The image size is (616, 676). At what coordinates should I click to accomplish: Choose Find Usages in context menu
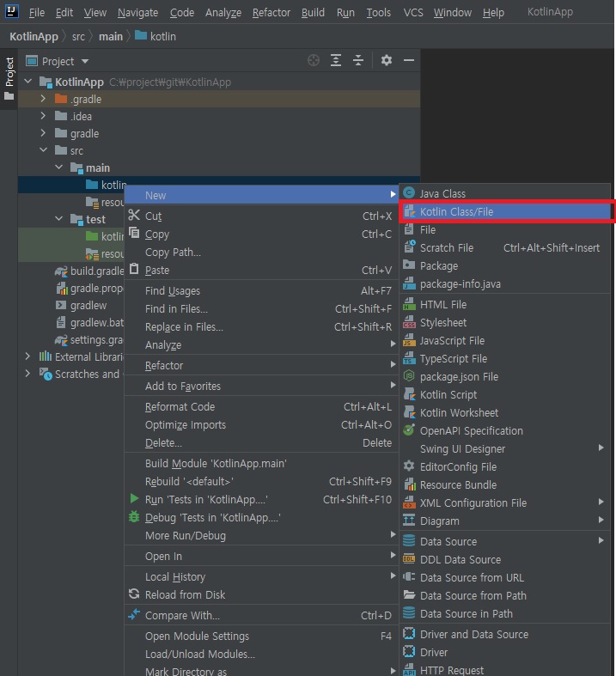[x=261, y=291]
